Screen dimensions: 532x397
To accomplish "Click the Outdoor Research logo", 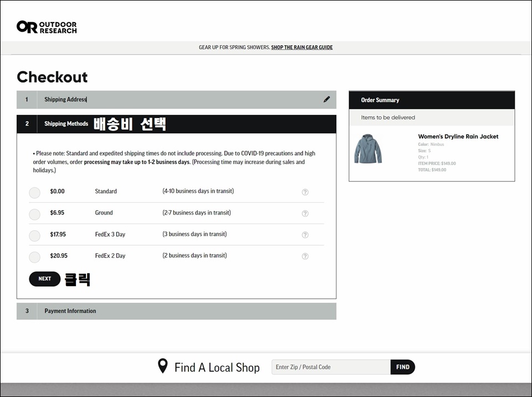I will pyautogui.click(x=47, y=27).
